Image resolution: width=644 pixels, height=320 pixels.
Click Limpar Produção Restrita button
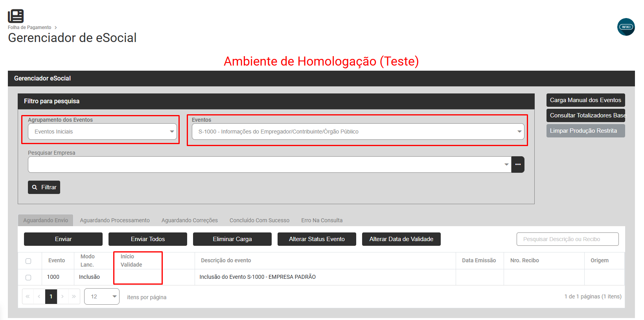pos(586,131)
